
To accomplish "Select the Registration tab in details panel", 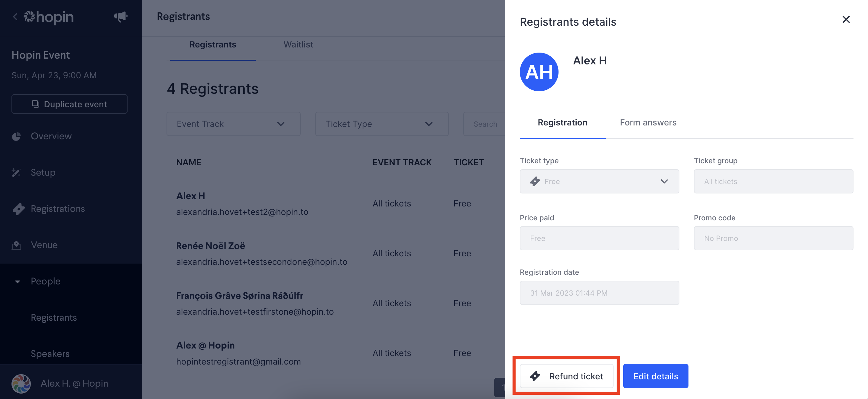I will 562,123.
